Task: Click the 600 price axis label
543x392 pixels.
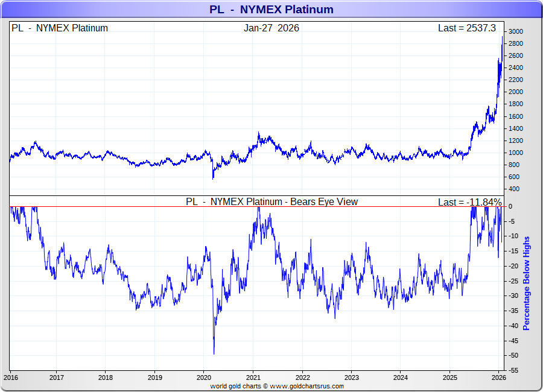Action: (x=514, y=177)
